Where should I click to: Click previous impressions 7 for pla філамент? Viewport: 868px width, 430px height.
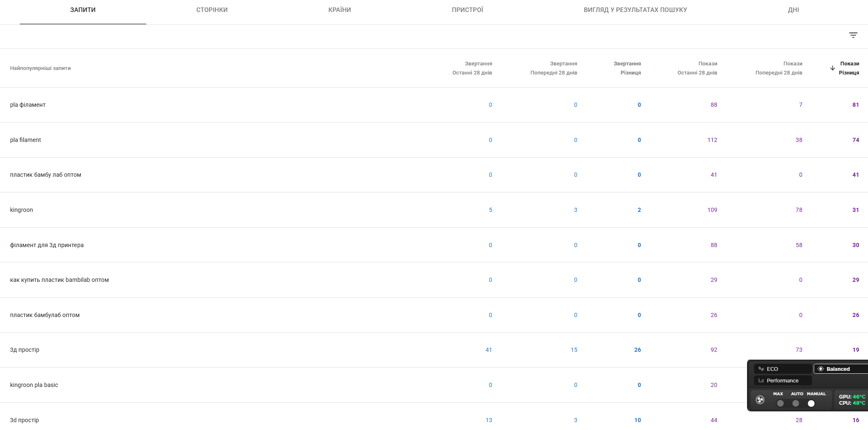[800, 105]
